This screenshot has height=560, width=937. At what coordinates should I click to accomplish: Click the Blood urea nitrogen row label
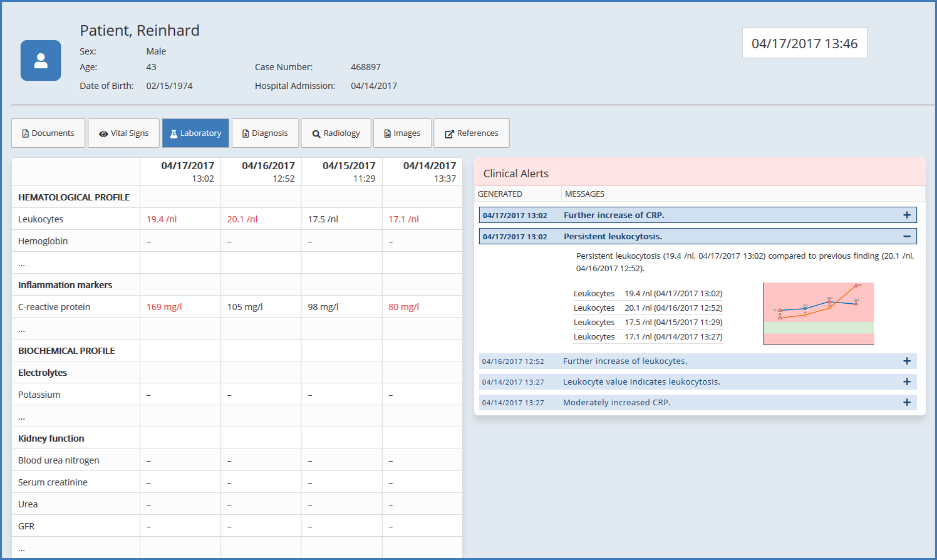(59, 460)
